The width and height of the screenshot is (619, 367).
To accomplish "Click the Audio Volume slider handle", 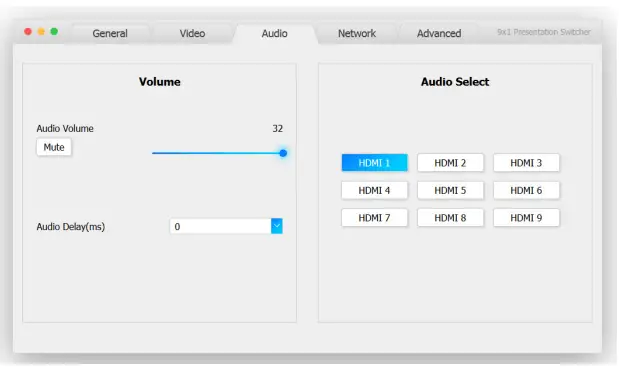I will (283, 153).
